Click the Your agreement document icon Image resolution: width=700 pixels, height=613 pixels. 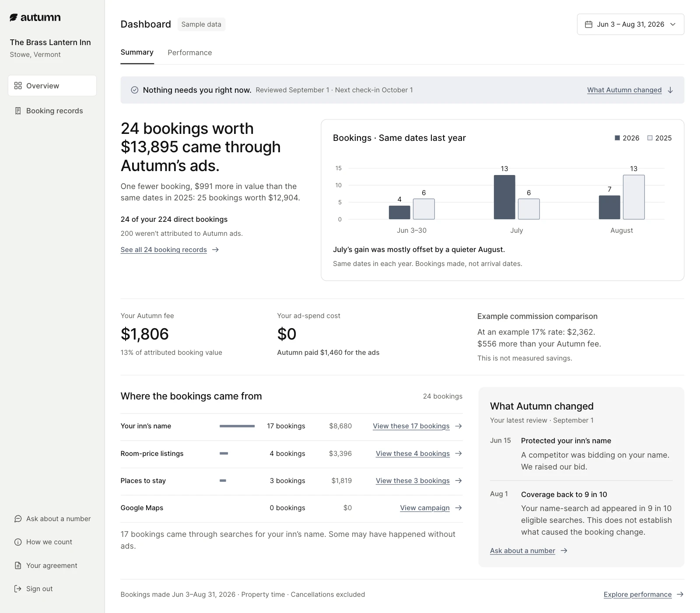coord(18,565)
